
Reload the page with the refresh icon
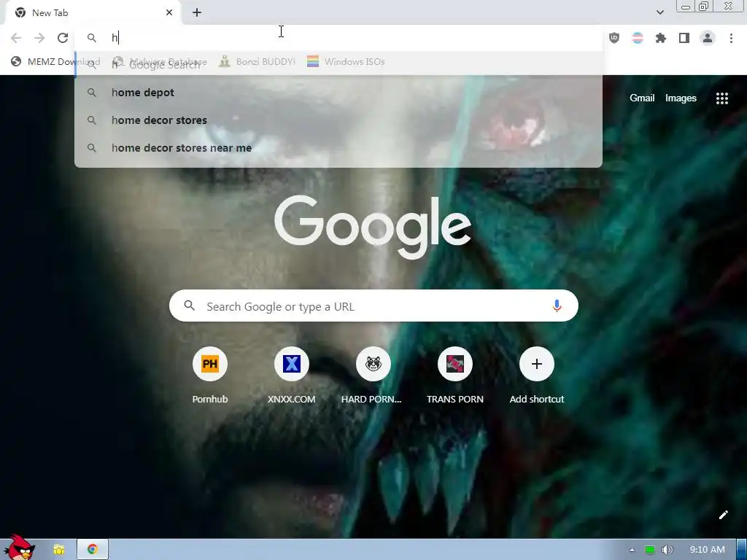pyautogui.click(x=63, y=38)
